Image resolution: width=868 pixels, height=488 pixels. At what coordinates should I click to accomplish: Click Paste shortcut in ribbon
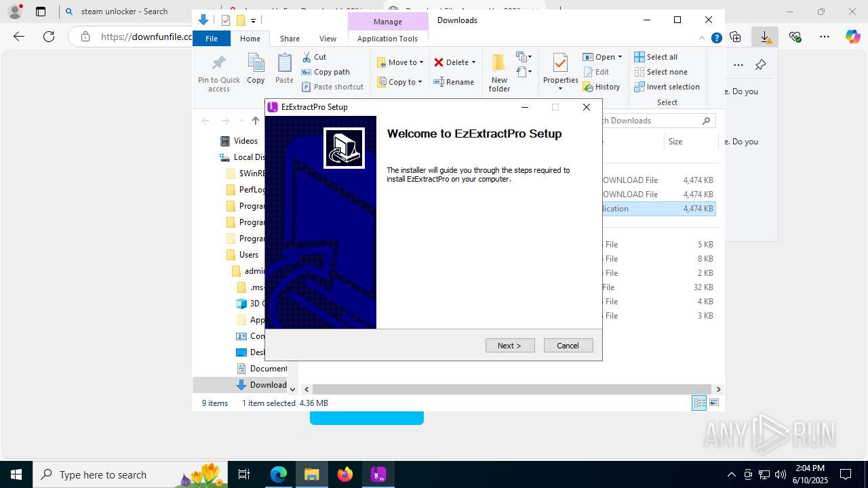click(x=332, y=87)
